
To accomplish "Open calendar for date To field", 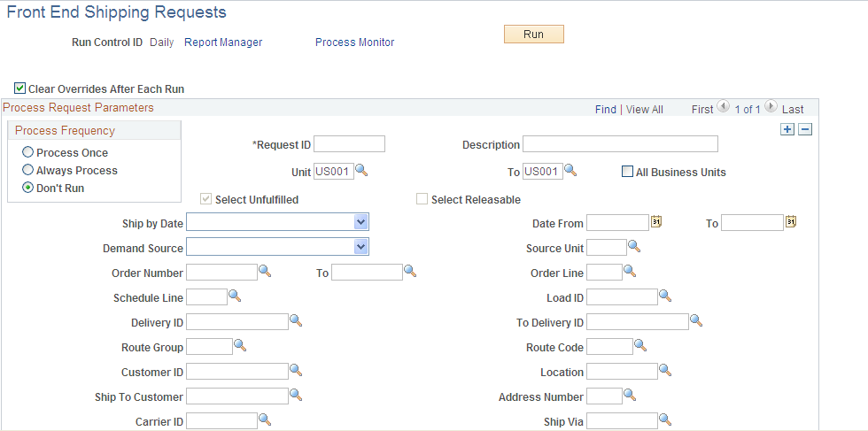I will tap(792, 222).
